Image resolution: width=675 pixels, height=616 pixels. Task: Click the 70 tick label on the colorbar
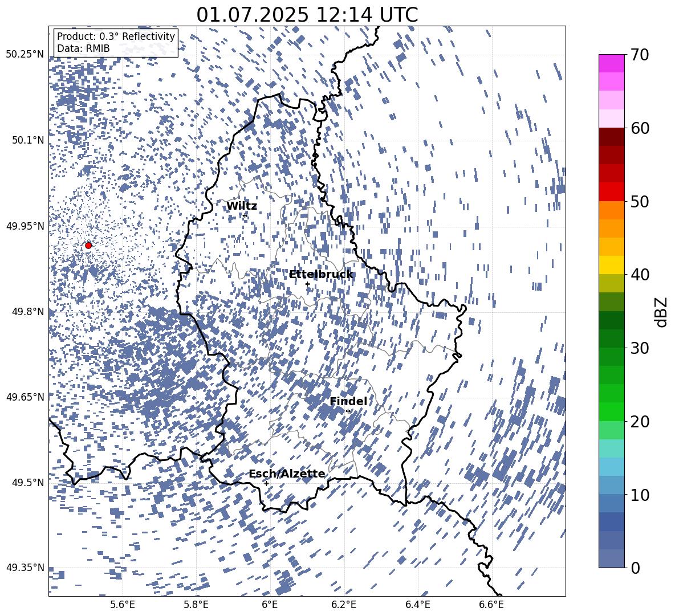pos(639,55)
